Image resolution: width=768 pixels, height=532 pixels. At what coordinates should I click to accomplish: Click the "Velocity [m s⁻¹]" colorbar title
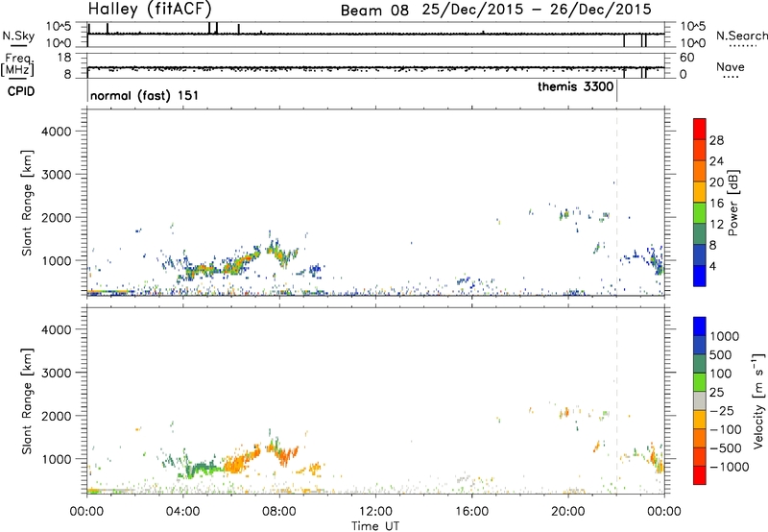758,400
